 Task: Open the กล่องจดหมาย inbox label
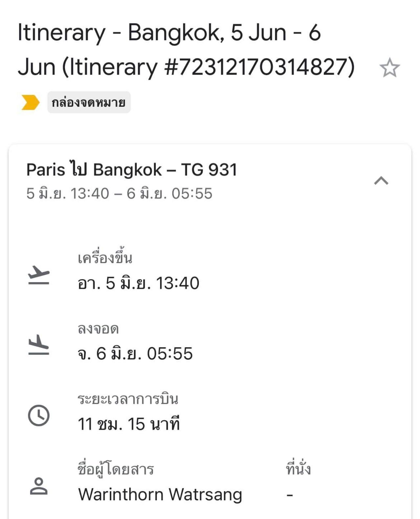(89, 102)
